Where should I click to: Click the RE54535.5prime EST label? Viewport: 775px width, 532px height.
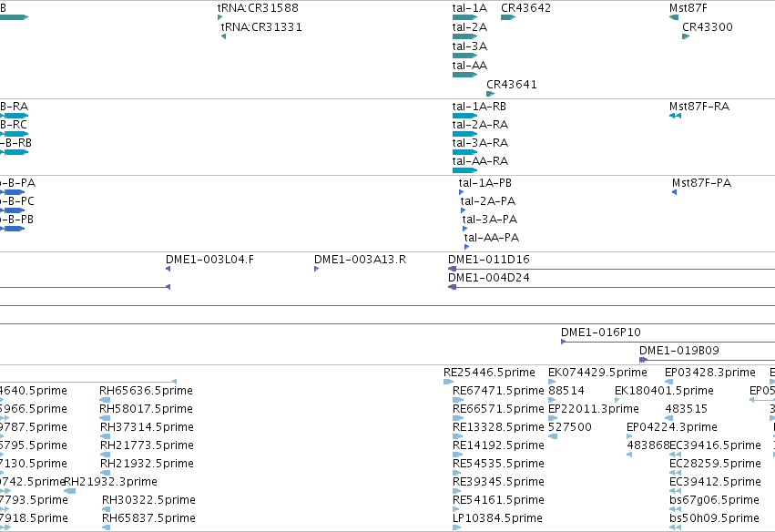coord(498,464)
